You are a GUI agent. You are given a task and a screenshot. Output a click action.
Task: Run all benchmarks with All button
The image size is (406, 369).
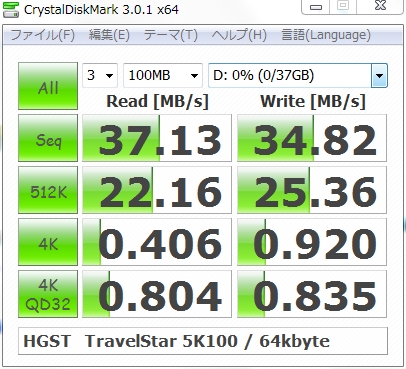(x=48, y=86)
